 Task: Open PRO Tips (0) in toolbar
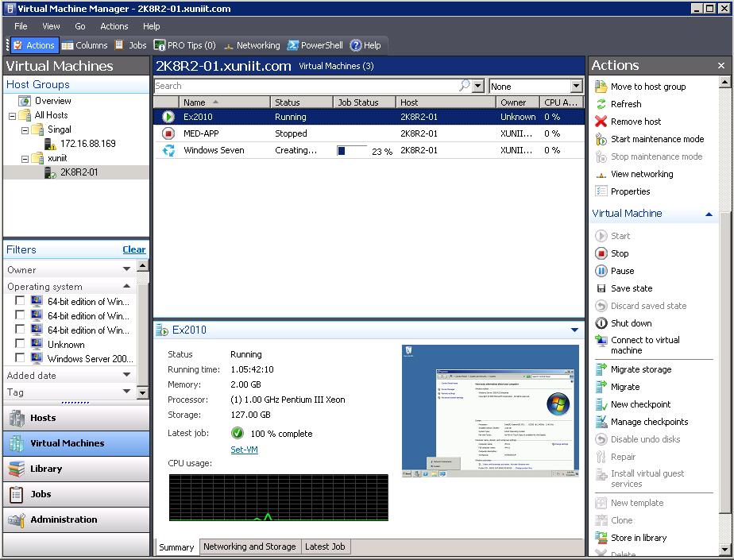click(185, 45)
